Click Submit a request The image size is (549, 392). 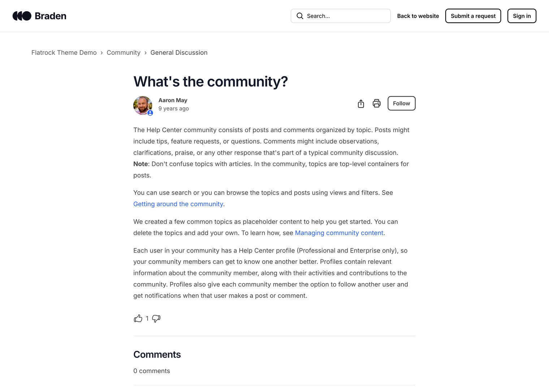click(473, 16)
